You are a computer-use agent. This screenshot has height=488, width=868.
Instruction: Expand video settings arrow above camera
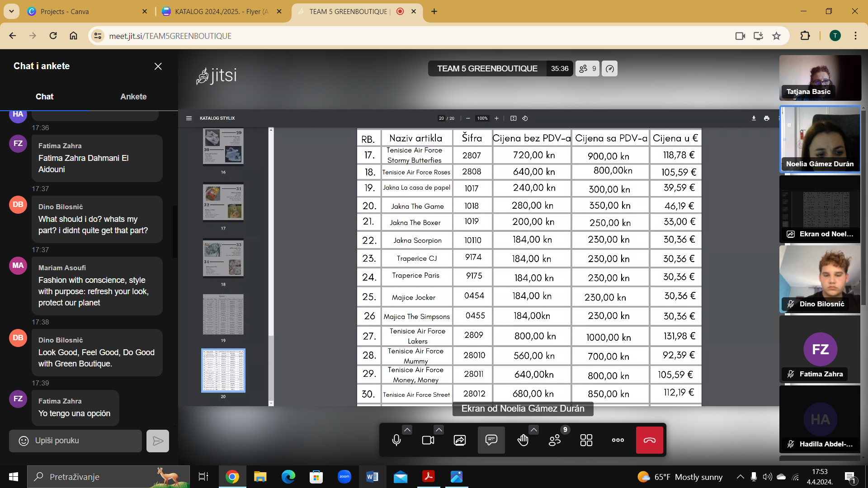[x=439, y=430]
